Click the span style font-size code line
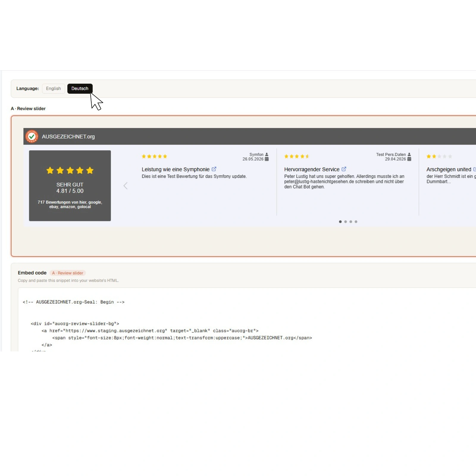Viewport: 476px width, 476px height. pyautogui.click(x=182, y=338)
